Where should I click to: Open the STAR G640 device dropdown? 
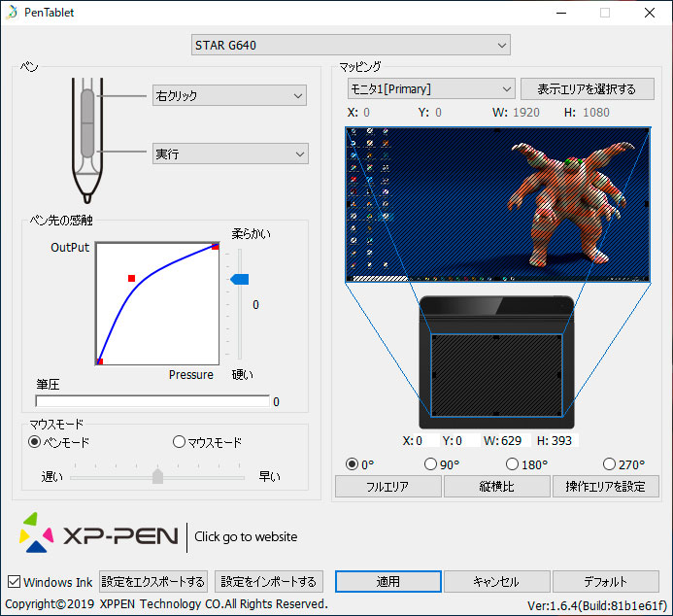coord(351,45)
